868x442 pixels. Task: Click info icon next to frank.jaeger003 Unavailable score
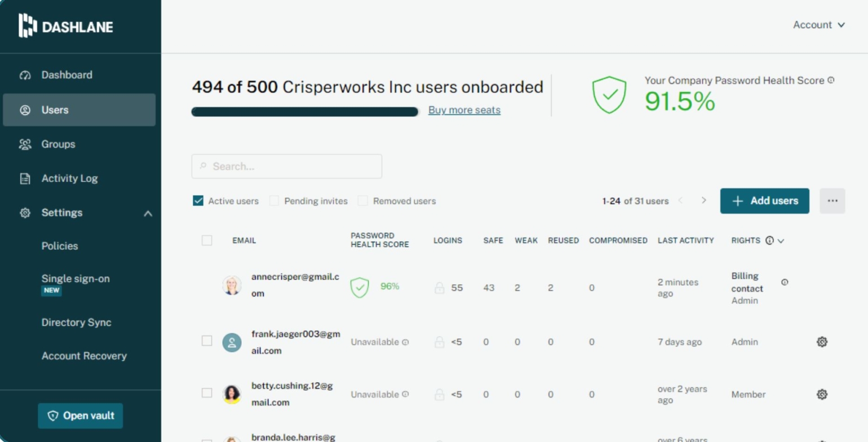[x=405, y=342]
